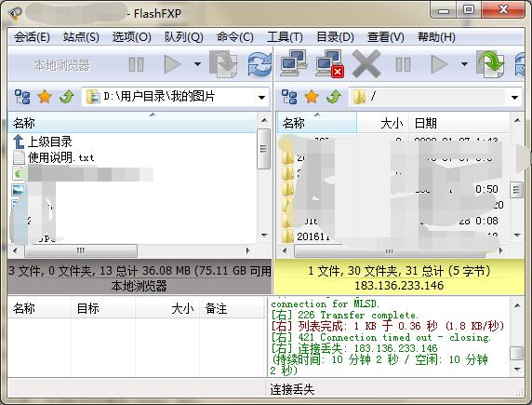Open the dropdown beside right pane play button
The height and width of the screenshot is (405, 532).
pyautogui.click(x=464, y=64)
